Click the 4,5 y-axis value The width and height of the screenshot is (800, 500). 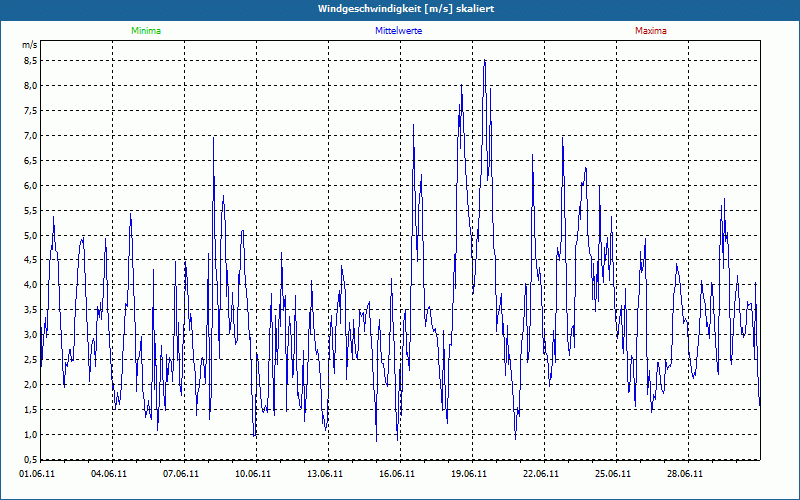[x=31, y=260]
